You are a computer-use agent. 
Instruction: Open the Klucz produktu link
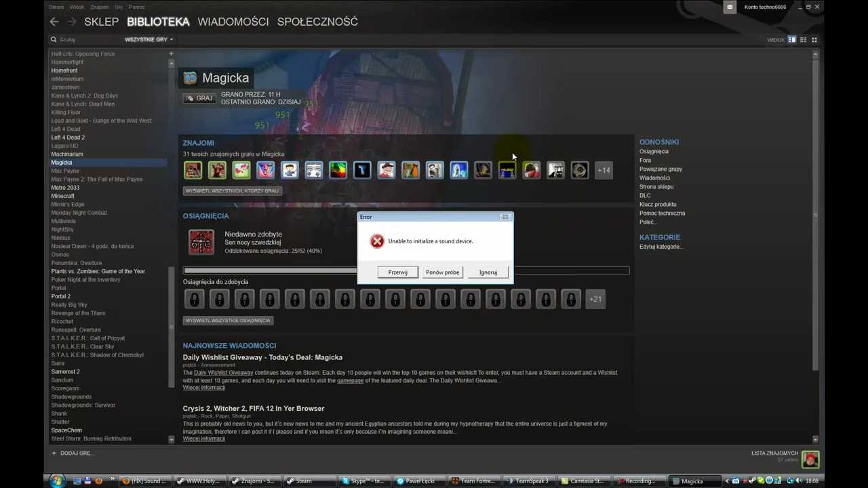[x=658, y=205]
